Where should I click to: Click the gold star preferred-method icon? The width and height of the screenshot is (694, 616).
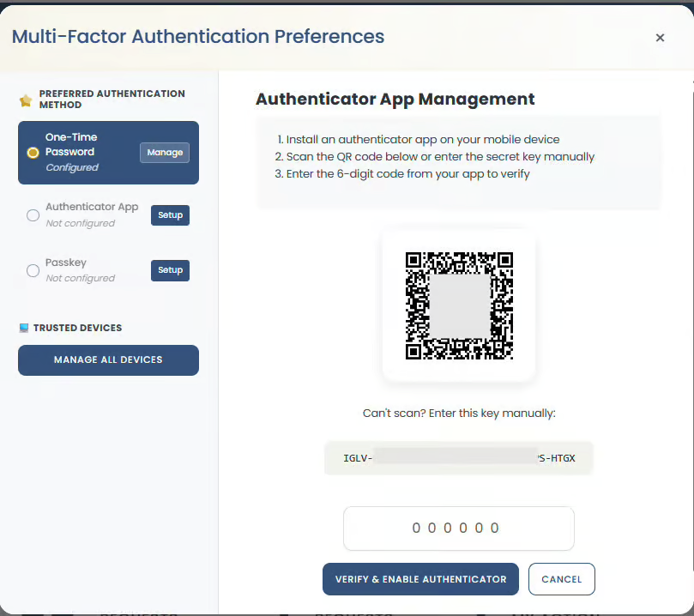26,100
